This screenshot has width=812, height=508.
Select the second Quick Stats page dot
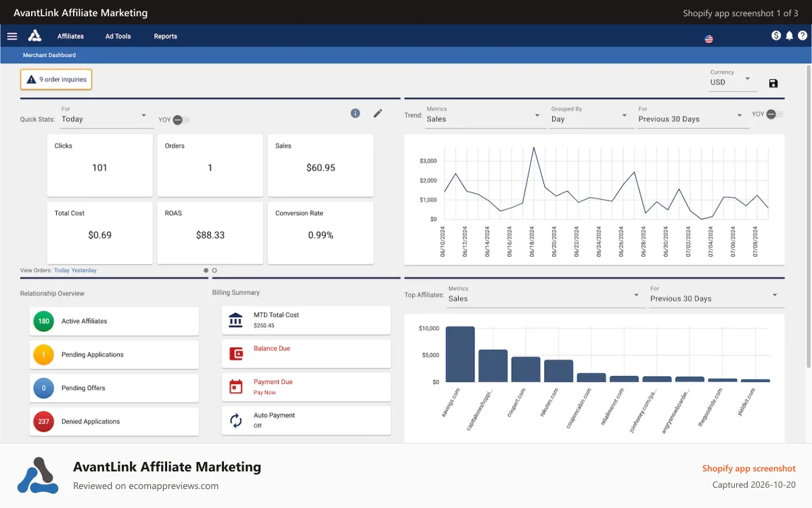point(215,270)
